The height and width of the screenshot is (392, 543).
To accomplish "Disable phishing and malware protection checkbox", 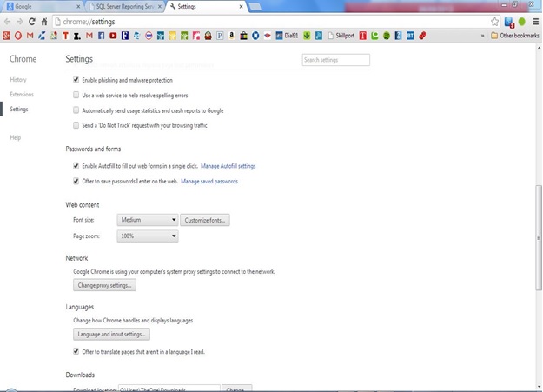I will 76,80.
